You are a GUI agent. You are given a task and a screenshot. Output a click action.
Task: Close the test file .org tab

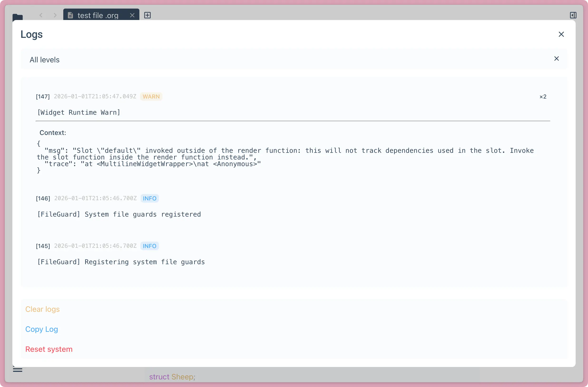[x=132, y=15]
